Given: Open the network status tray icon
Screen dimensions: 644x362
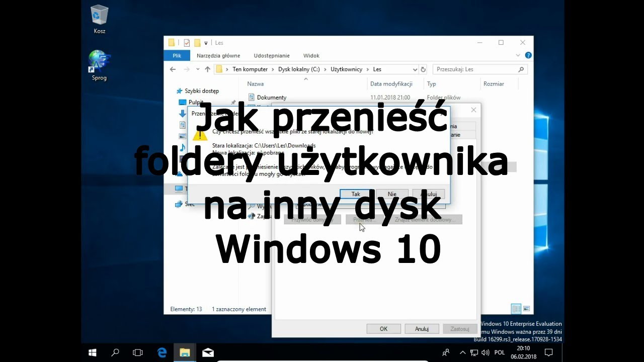Looking at the screenshot, I should click(x=475, y=353).
